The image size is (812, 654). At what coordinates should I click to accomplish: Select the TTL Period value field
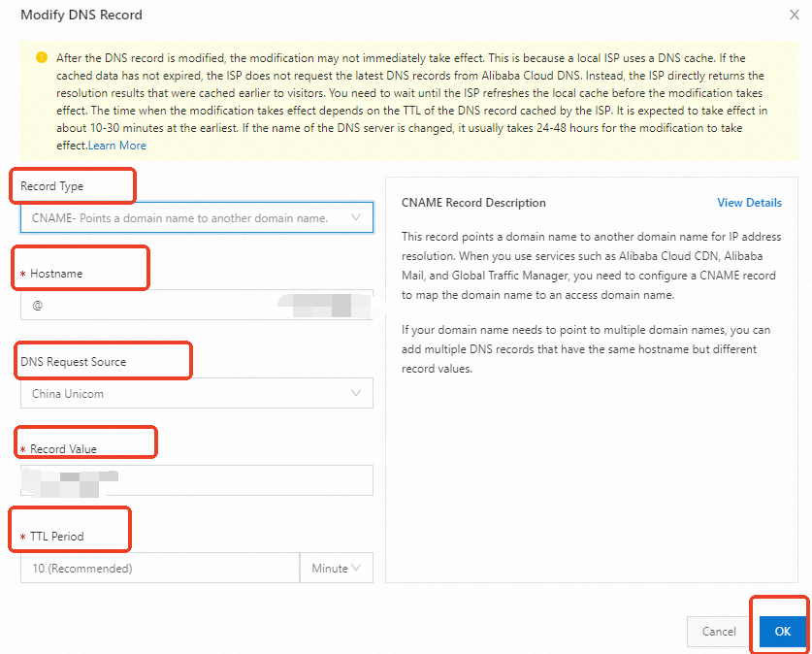tap(160, 568)
